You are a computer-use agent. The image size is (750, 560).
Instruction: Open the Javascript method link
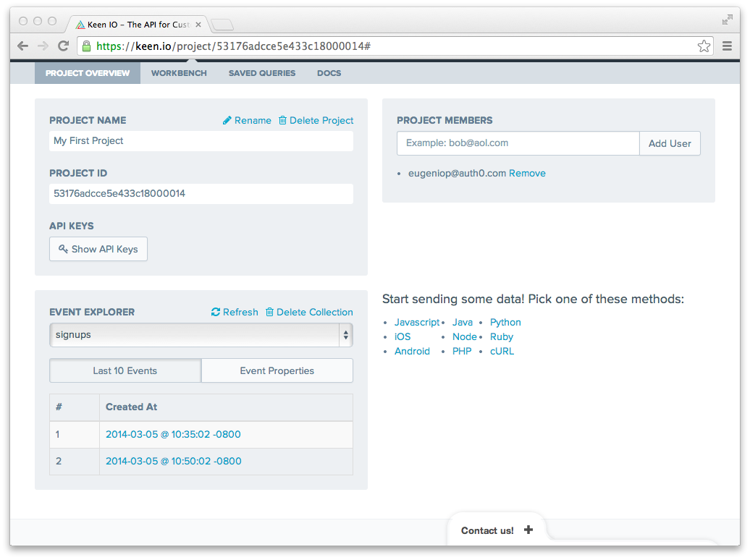click(x=416, y=322)
